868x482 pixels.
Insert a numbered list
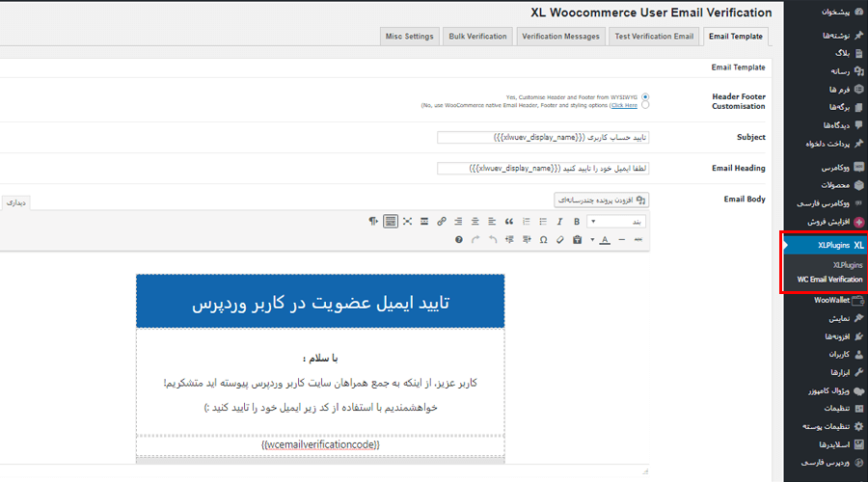point(526,222)
